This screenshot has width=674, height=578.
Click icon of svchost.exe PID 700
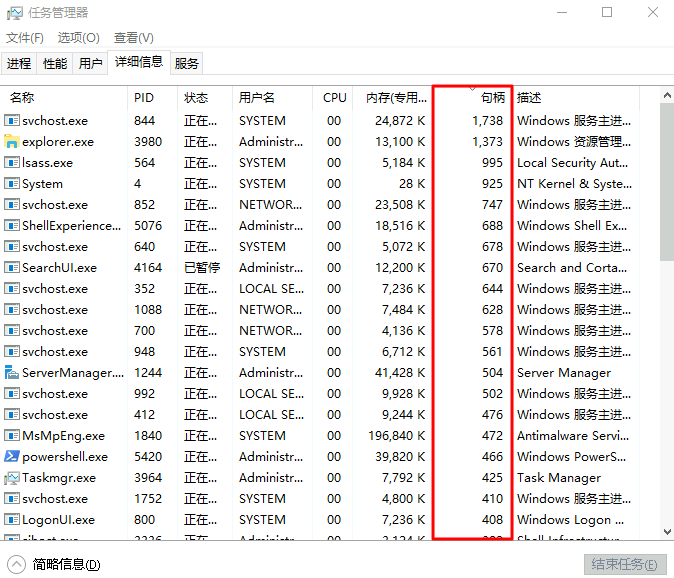pos(12,330)
